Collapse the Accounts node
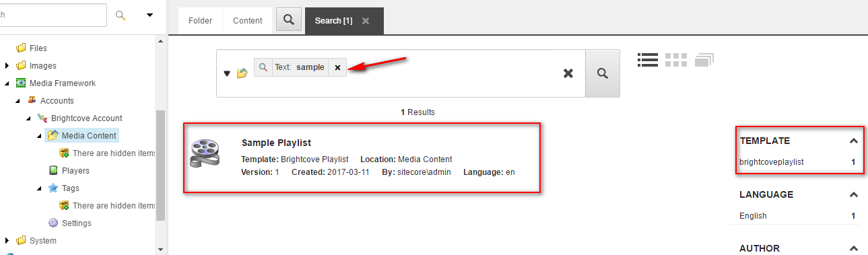 pos(18,101)
